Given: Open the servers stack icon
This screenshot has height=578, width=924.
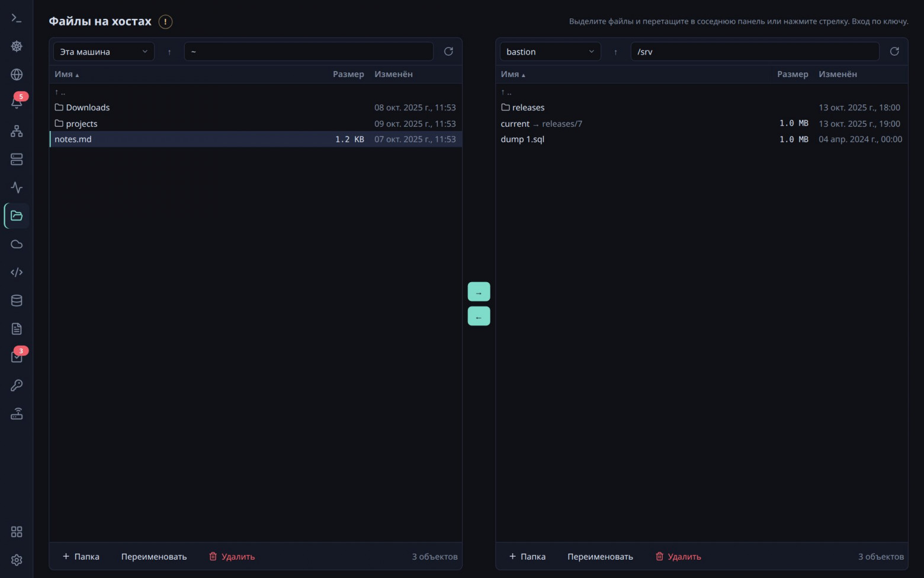Looking at the screenshot, I should (17, 159).
